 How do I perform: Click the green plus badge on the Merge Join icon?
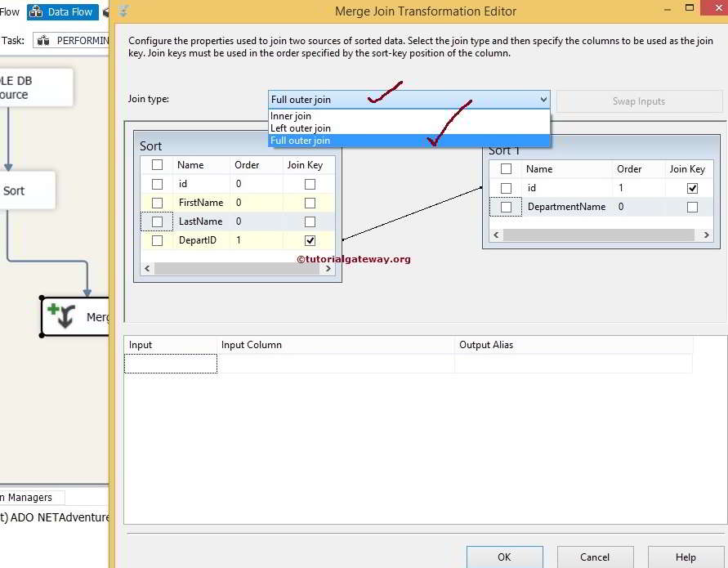(x=54, y=311)
